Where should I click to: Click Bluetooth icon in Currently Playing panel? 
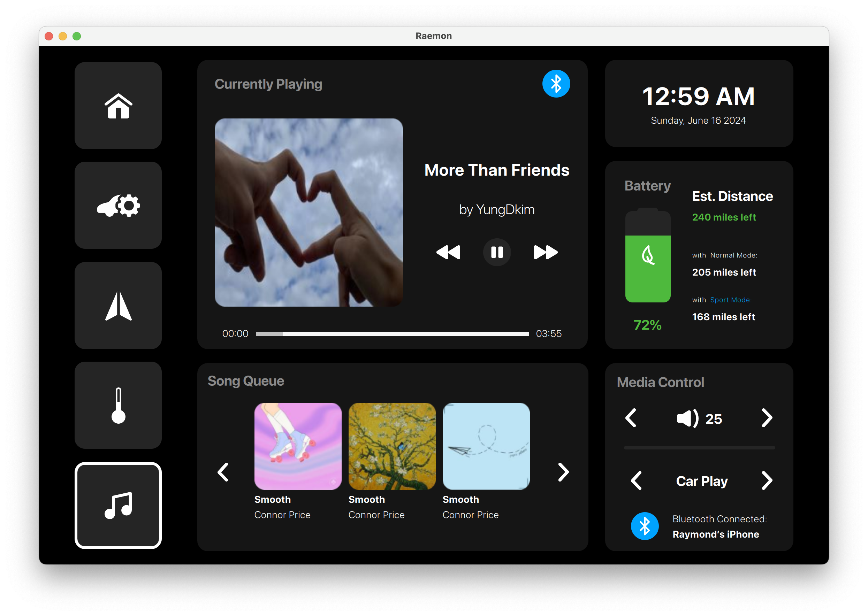[556, 84]
